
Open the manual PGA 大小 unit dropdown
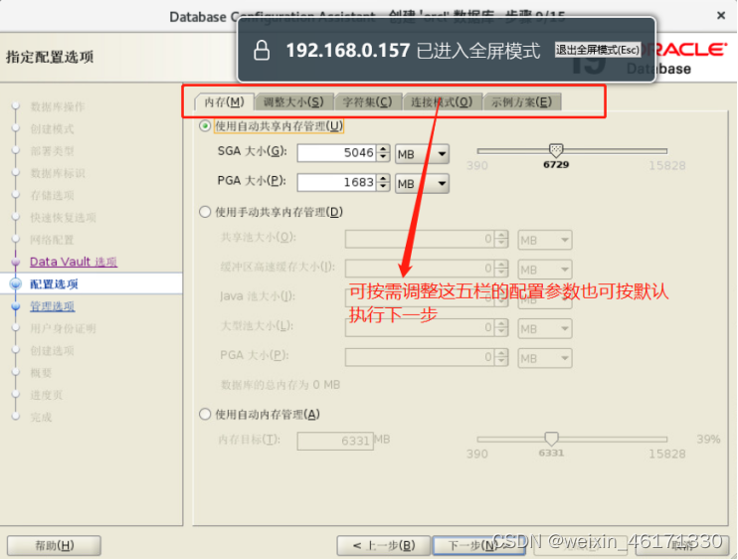coord(545,358)
